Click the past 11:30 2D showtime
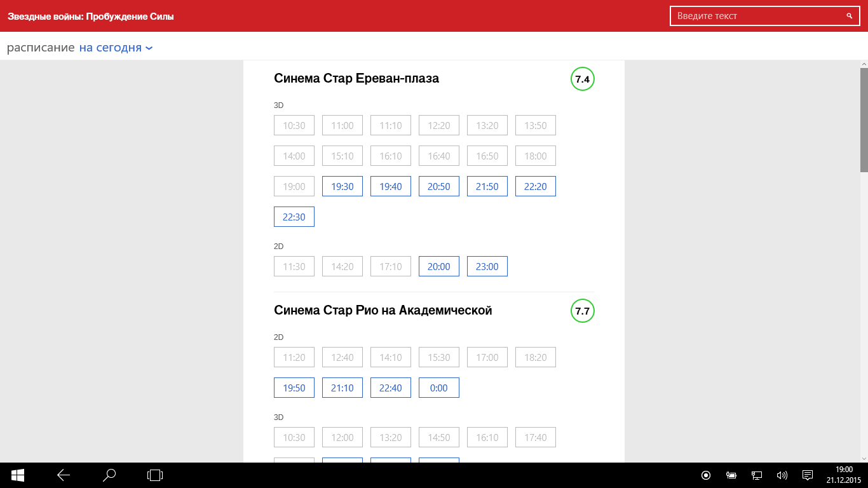868x488 pixels. (x=294, y=266)
